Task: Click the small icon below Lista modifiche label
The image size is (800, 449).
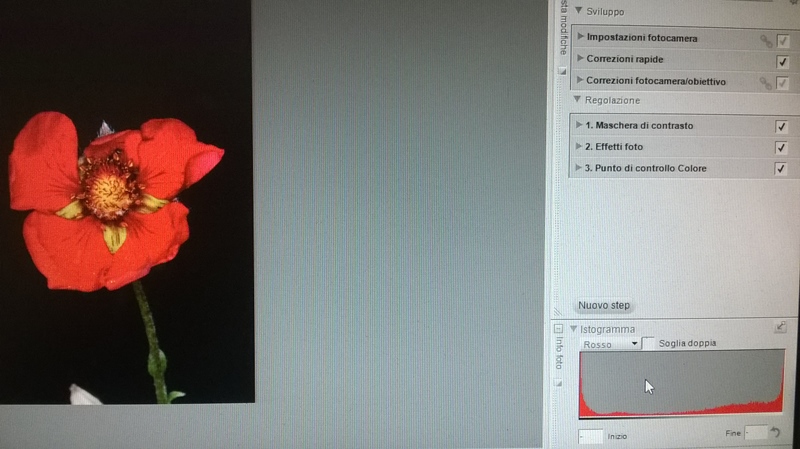Action: [562, 71]
